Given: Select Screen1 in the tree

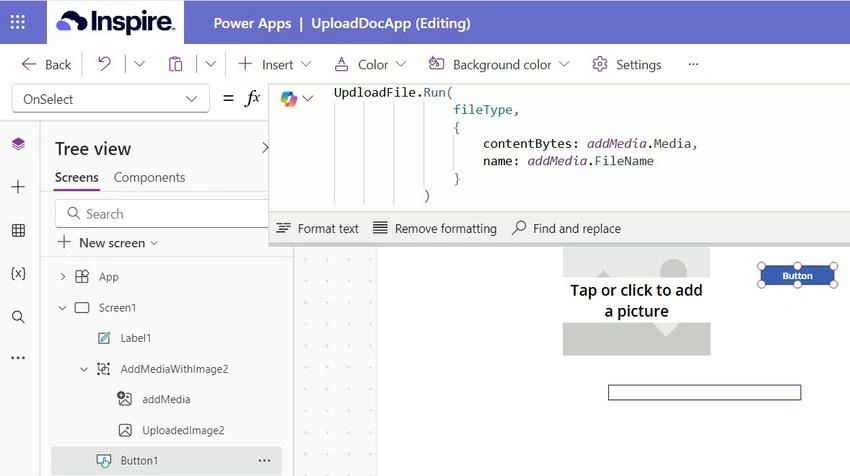Looking at the screenshot, I should point(117,308).
